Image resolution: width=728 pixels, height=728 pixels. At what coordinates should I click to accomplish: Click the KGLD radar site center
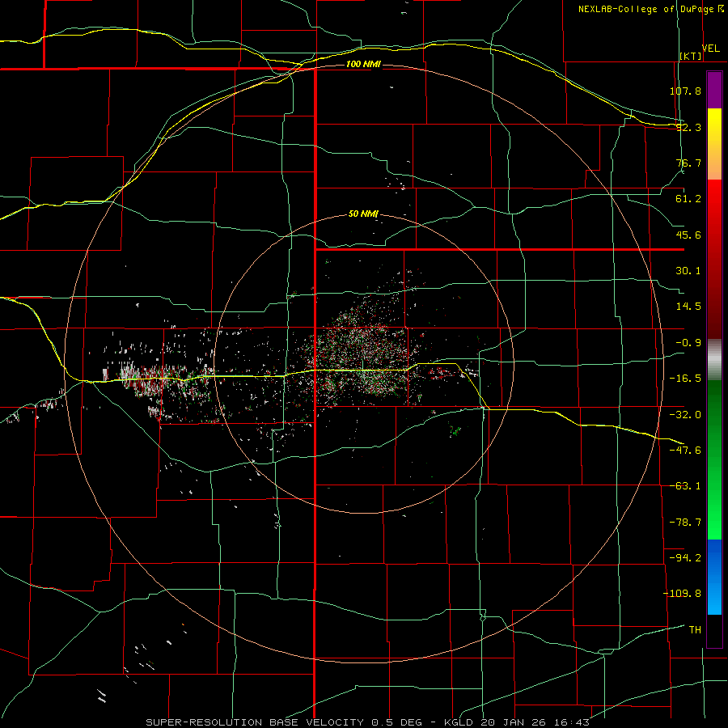click(364, 363)
